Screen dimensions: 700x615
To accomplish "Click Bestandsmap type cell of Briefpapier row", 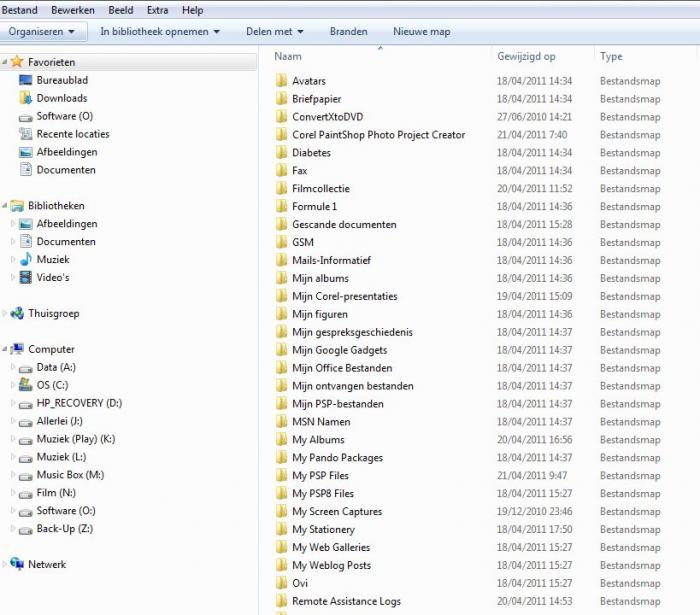I will [x=630, y=99].
